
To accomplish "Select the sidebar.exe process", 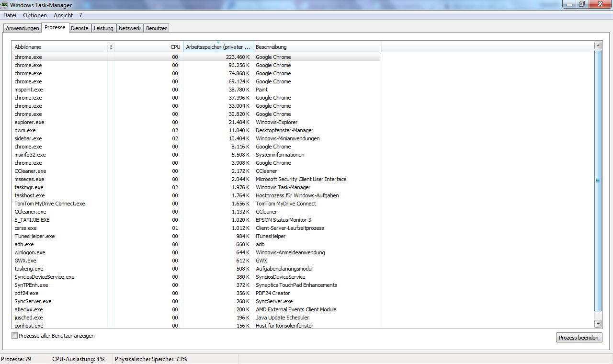I will (x=196, y=138).
